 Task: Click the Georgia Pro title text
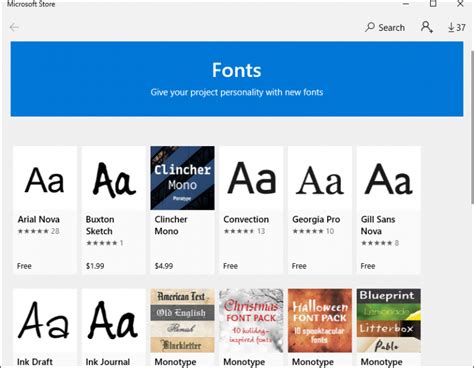tap(316, 220)
